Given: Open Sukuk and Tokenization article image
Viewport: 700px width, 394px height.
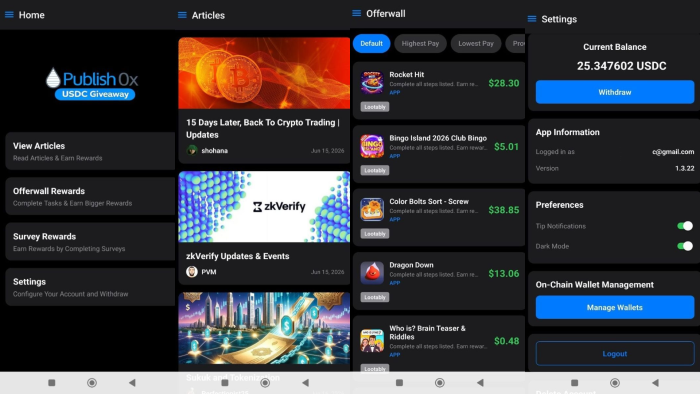Looking at the screenshot, I should click(x=264, y=328).
